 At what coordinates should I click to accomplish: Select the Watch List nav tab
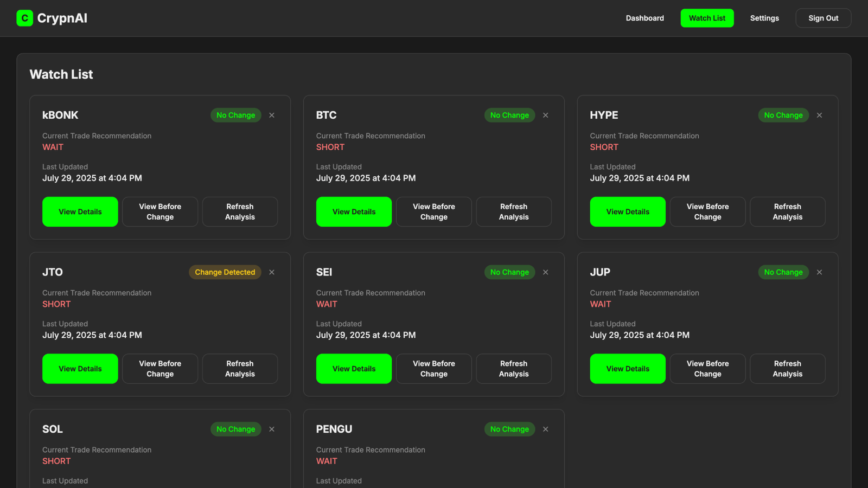pos(707,18)
